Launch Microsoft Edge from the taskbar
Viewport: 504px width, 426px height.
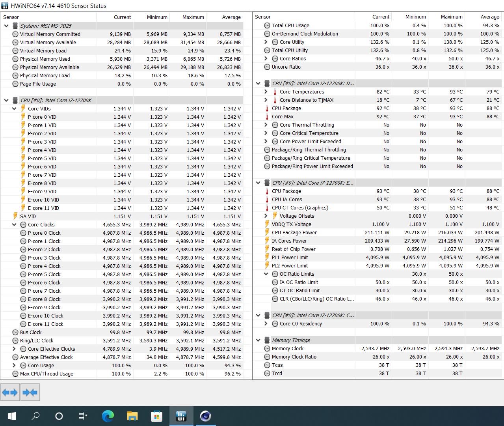pyautogui.click(x=108, y=416)
